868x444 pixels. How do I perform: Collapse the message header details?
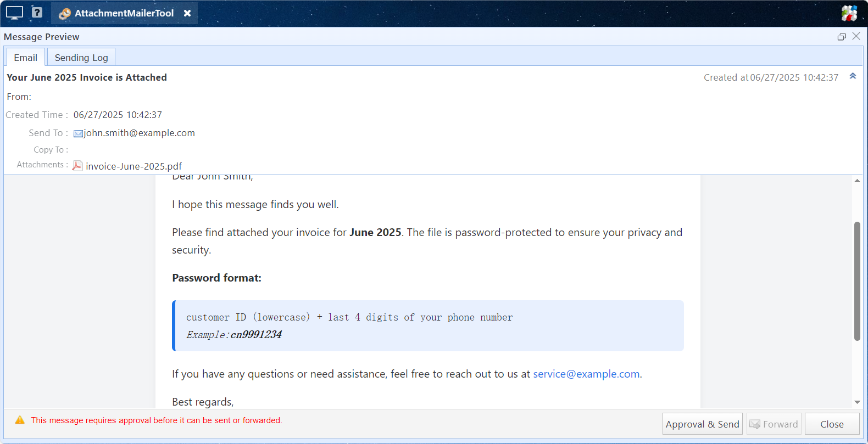tap(853, 76)
